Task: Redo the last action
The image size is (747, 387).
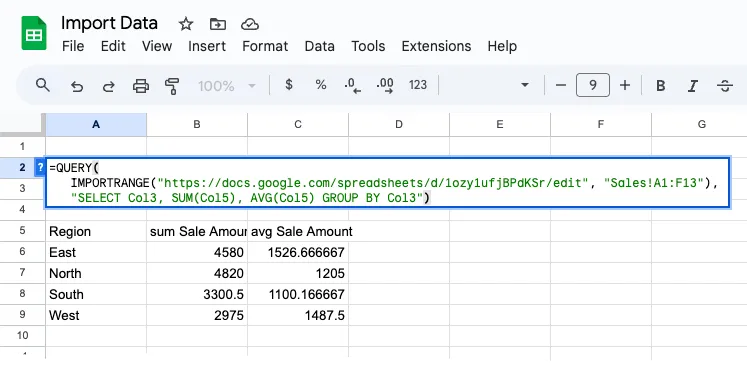Action: (109, 86)
